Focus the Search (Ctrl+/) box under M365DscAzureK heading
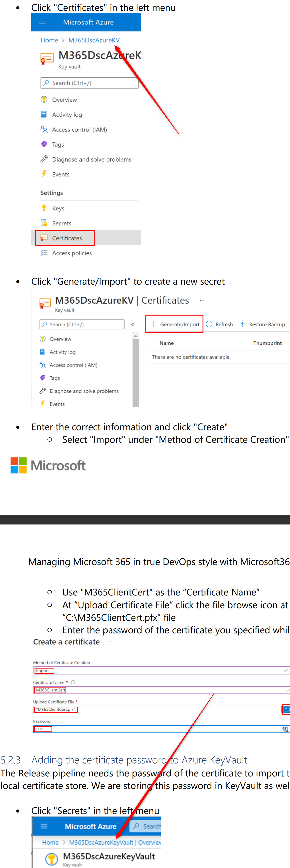Image resolution: width=290 pixels, height=868 pixels. tap(89, 83)
